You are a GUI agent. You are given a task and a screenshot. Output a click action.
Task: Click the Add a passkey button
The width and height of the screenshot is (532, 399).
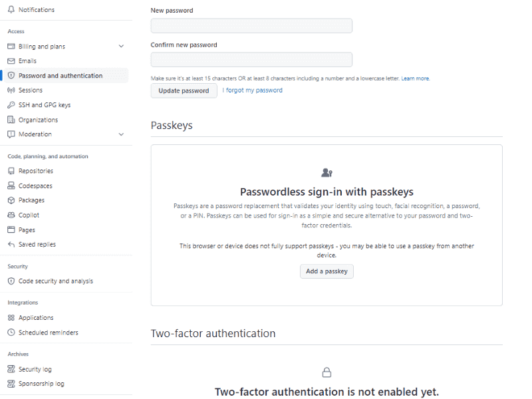tap(327, 271)
